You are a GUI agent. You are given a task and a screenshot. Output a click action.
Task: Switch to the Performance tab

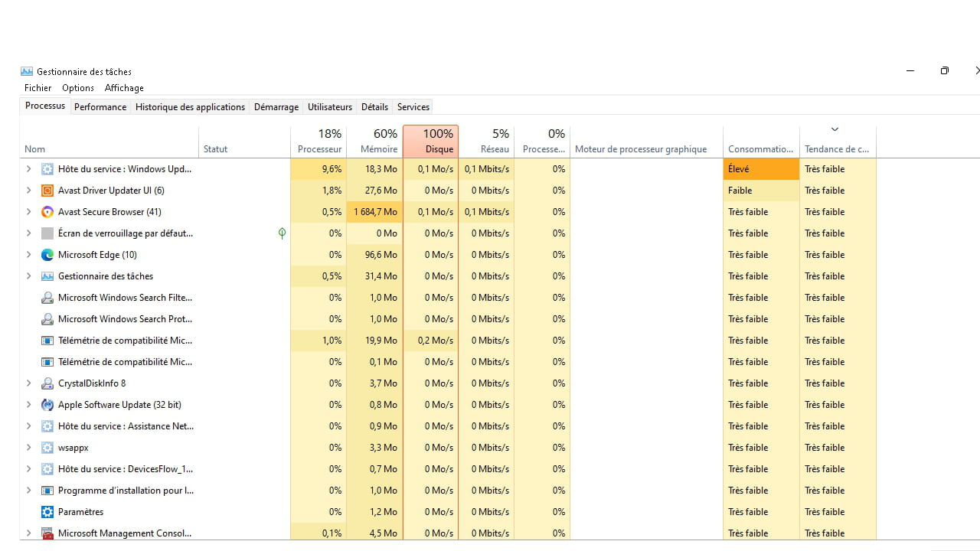pyautogui.click(x=100, y=107)
